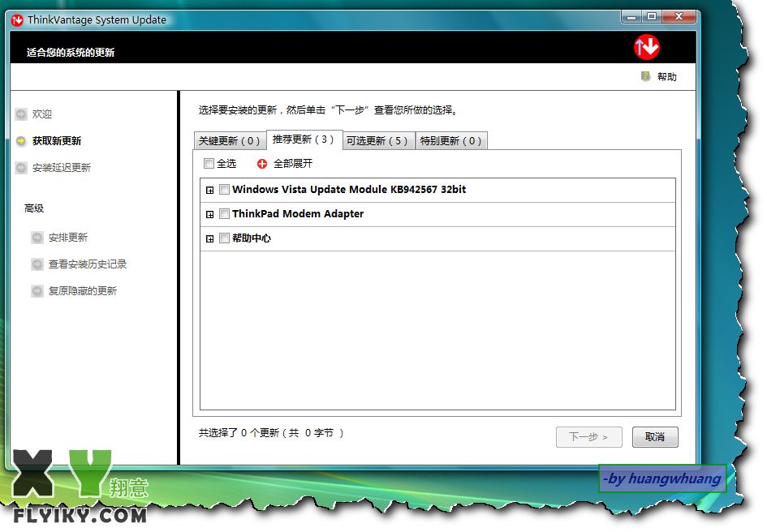Click the 'Windows Vista Update Module KB942567 32bit' text
The width and height of the screenshot is (767, 532).
tap(349, 189)
